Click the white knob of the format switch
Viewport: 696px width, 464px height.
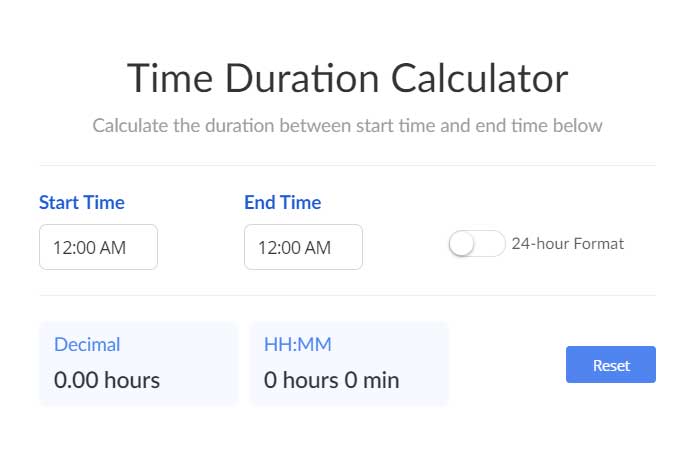[x=462, y=244]
